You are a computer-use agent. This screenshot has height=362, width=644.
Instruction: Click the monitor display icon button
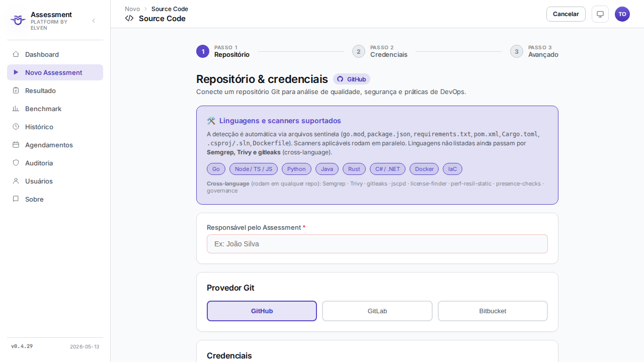click(x=600, y=14)
